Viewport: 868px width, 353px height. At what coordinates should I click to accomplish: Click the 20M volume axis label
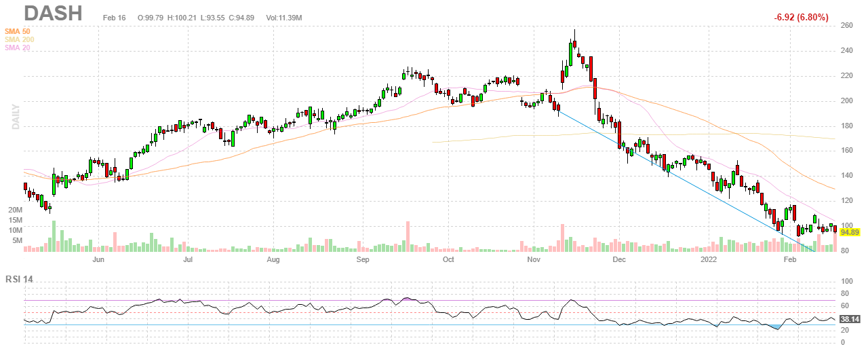pos(15,210)
